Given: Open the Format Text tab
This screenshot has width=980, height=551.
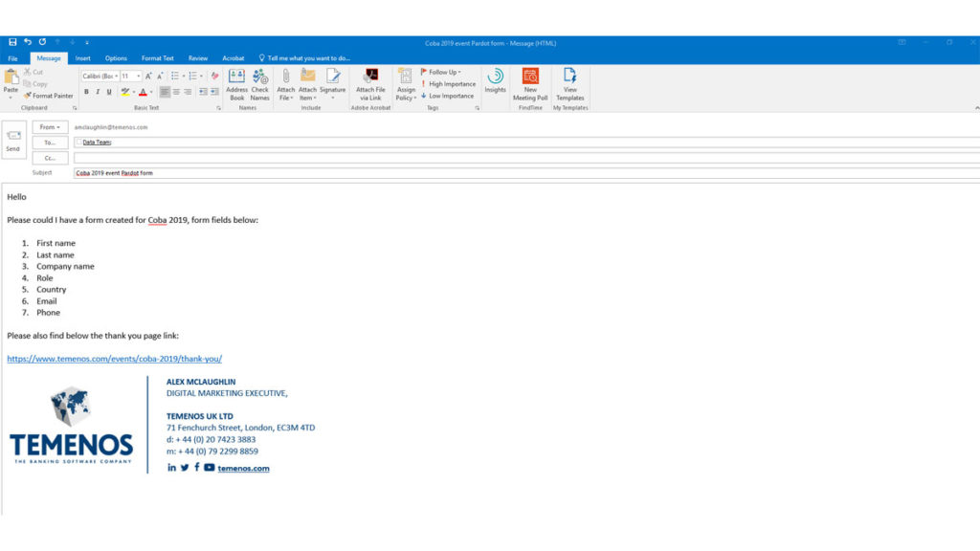Looking at the screenshot, I should 158,58.
